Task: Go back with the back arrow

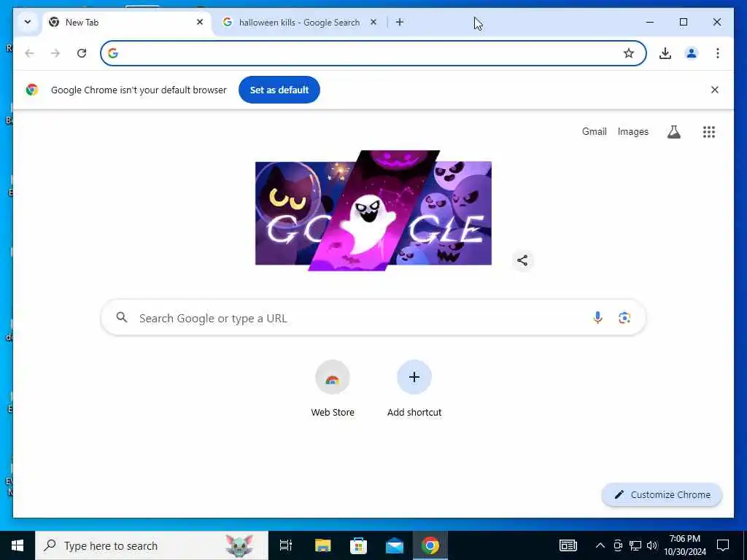Action: coord(29,53)
